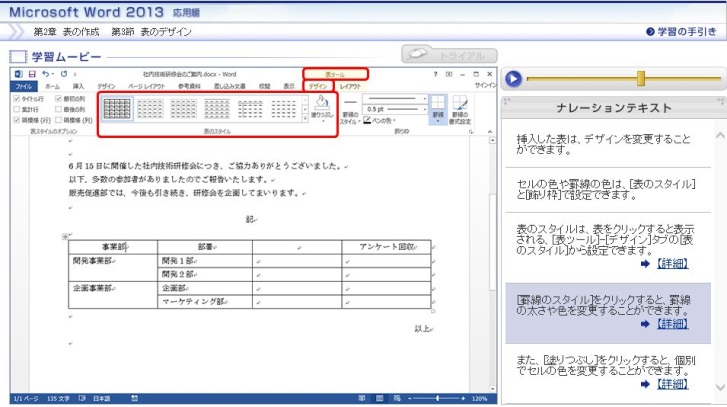The height and width of the screenshot is (407, 727).
Task: Switch to Read Mode view icon
Action: coord(362,398)
